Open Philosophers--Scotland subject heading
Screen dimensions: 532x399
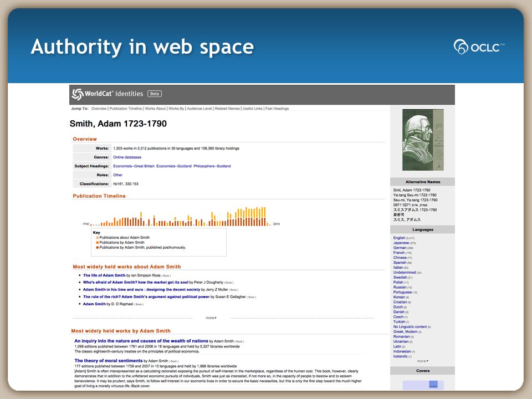click(x=212, y=166)
